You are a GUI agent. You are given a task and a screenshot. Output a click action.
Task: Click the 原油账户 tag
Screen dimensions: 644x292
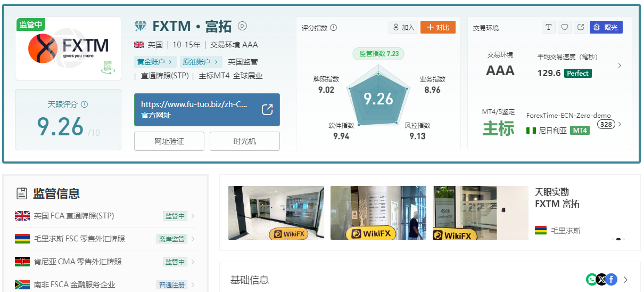point(201,62)
